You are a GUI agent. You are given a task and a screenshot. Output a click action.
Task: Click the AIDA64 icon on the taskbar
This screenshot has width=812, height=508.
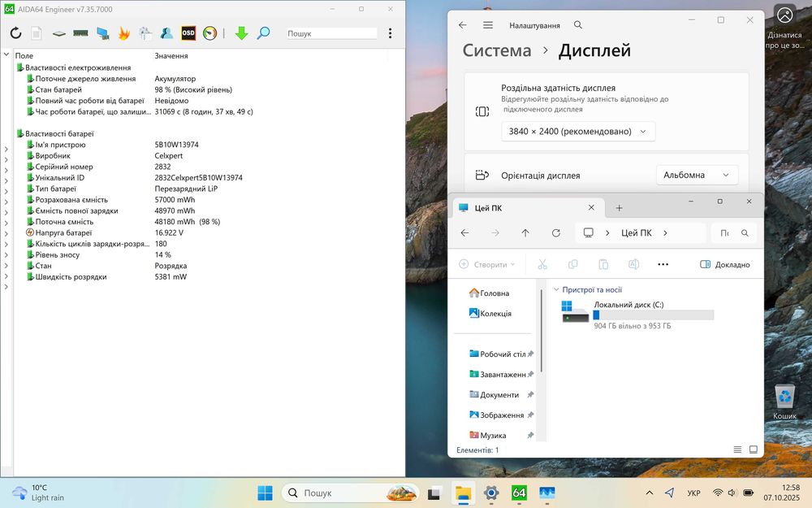click(x=519, y=493)
